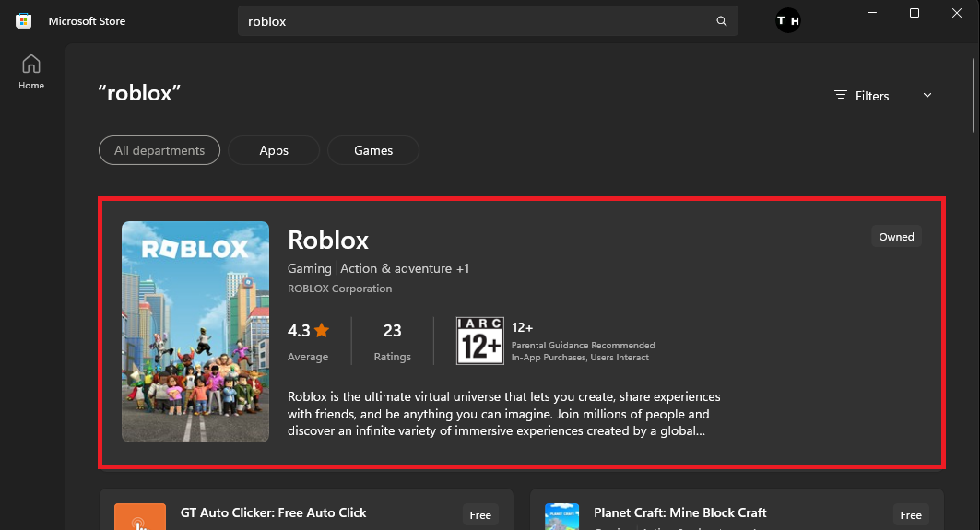Screen dimensions: 980x530
Task: Click the Microsoft Store logo icon
Action: pyautogui.click(x=24, y=20)
